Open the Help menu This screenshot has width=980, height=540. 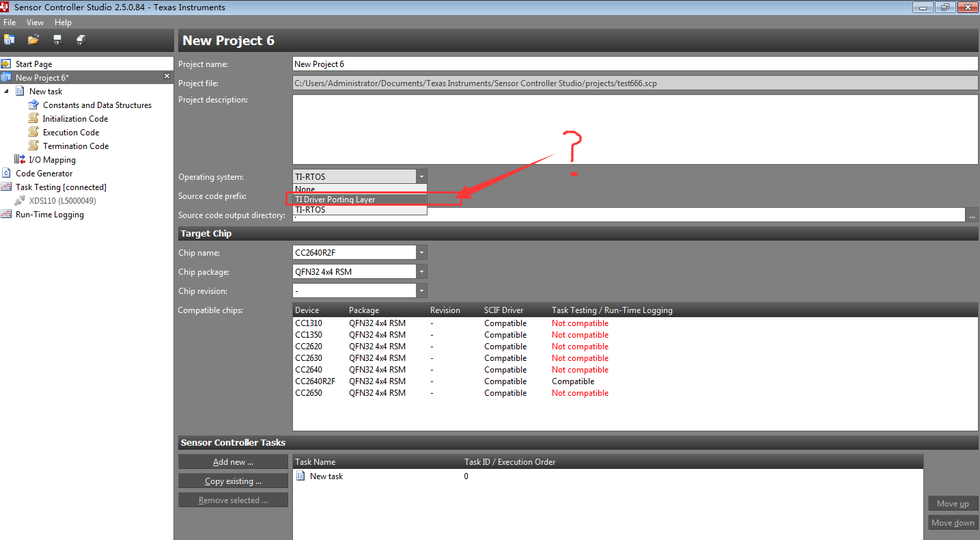pyautogui.click(x=63, y=23)
